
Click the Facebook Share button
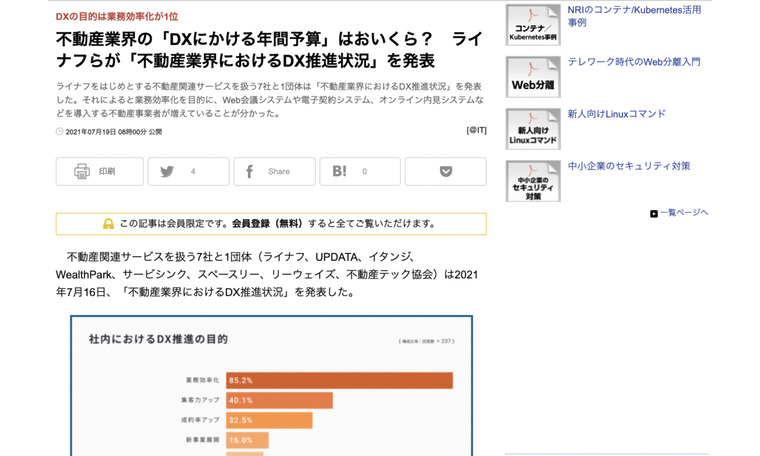[x=252, y=172]
